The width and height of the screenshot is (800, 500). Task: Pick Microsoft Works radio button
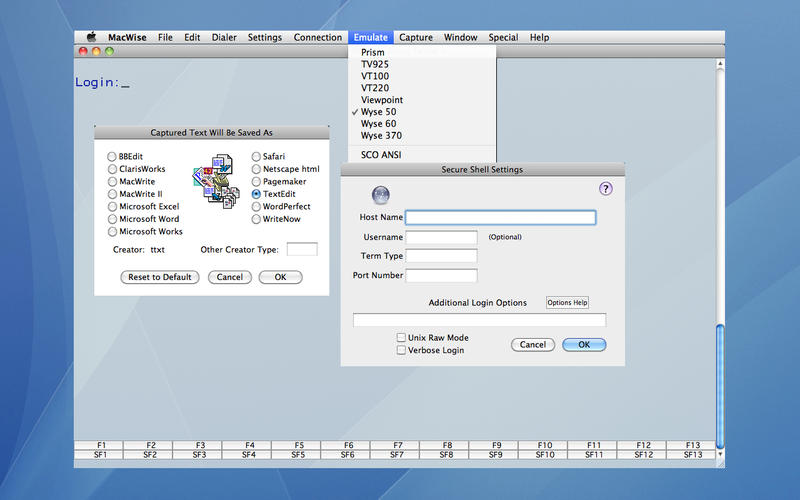[x=112, y=232]
